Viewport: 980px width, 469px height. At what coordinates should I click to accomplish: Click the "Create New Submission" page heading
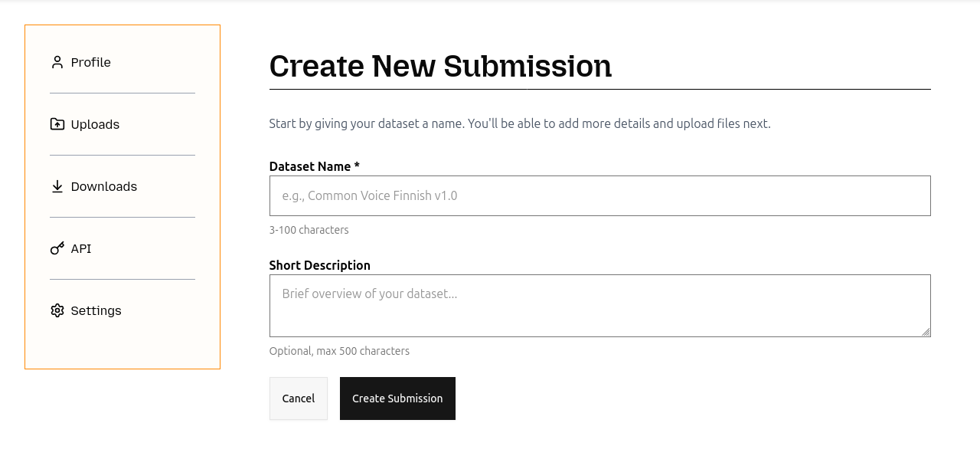(x=440, y=66)
